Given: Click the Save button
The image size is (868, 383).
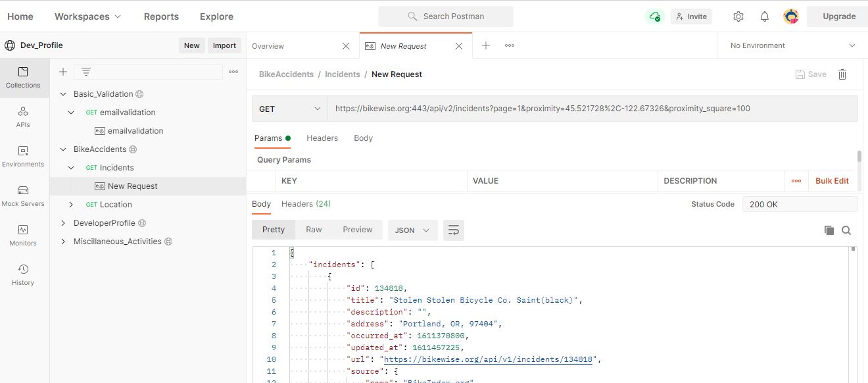Looking at the screenshot, I should point(811,74).
